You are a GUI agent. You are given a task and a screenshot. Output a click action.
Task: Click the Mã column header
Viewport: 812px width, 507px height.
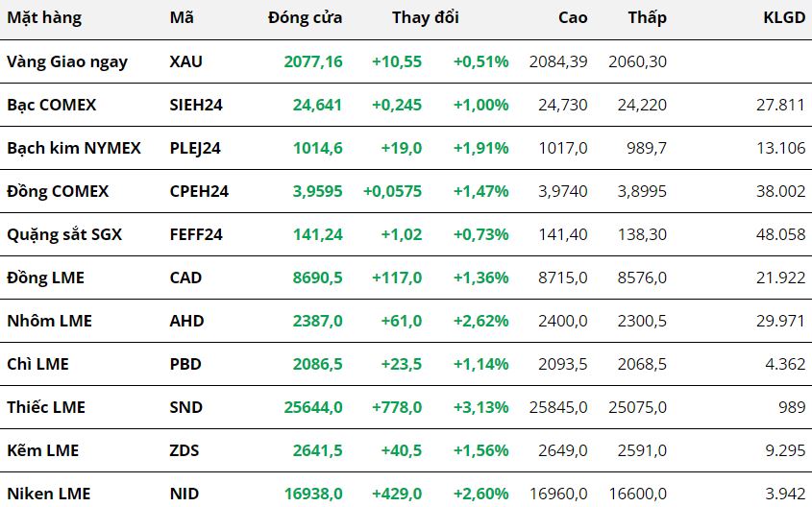(181, 17)
